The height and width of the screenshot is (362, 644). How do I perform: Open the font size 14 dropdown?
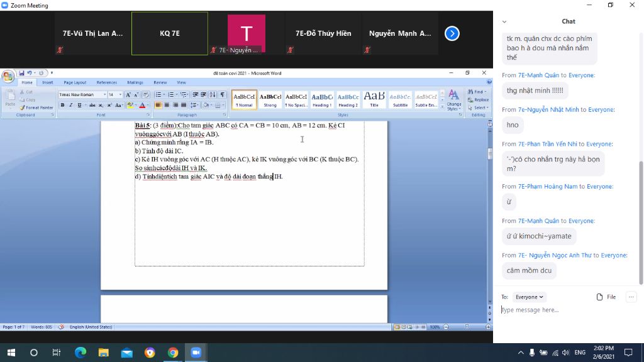pos(120,95)
